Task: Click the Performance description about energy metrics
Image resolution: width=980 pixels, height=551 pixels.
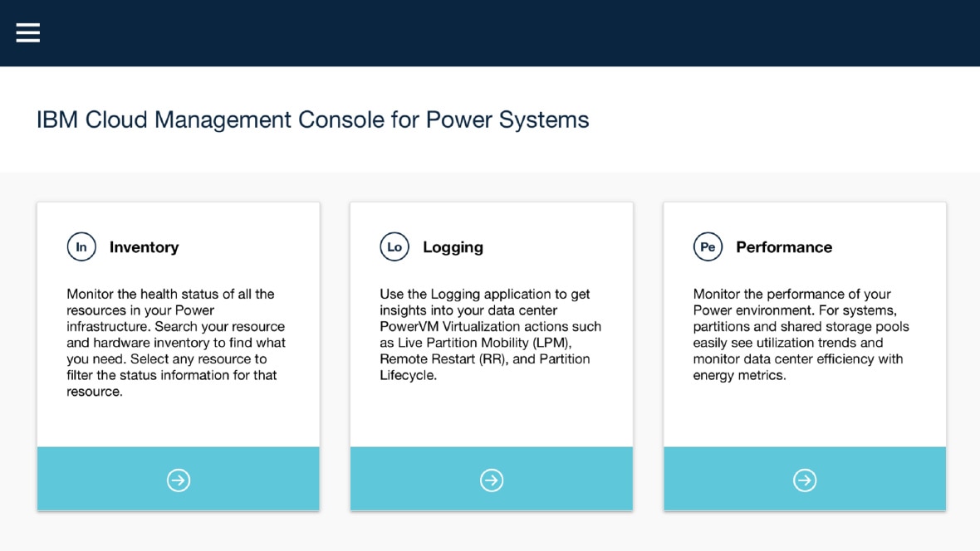Action: [x=801, y=334]
